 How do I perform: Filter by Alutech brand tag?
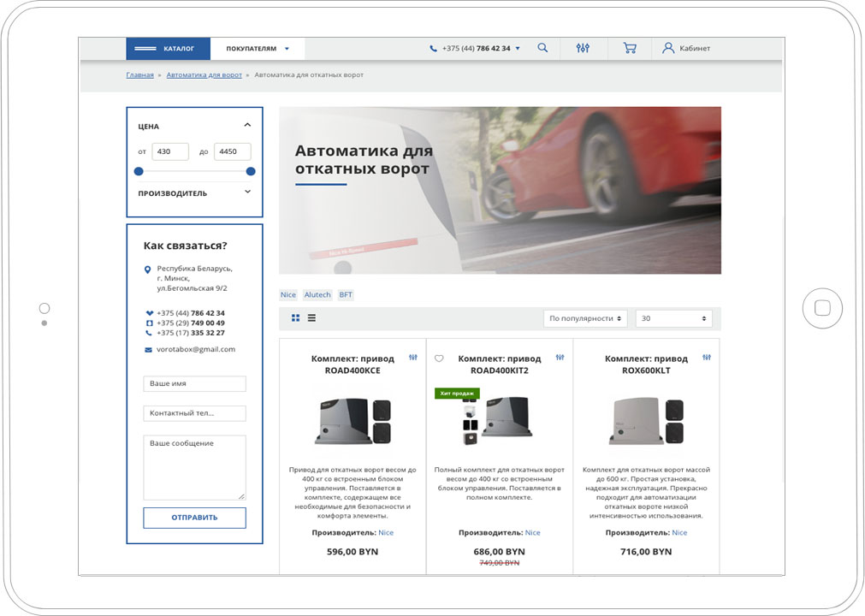coord(317,295)
